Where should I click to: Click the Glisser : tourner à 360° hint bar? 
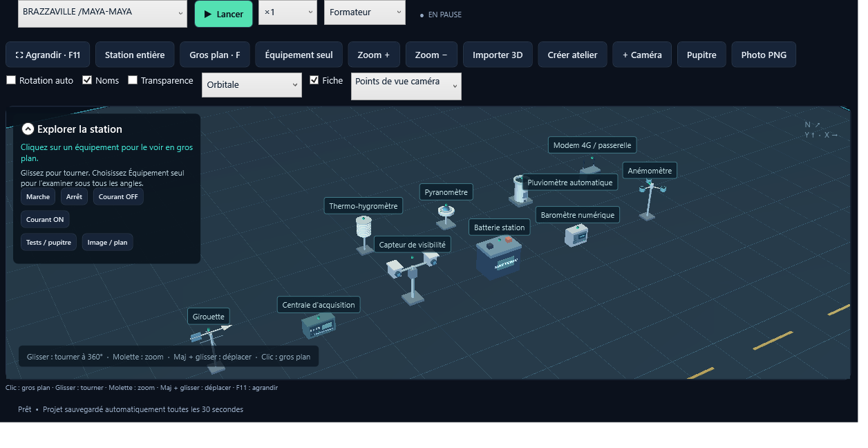coord(169,357)
